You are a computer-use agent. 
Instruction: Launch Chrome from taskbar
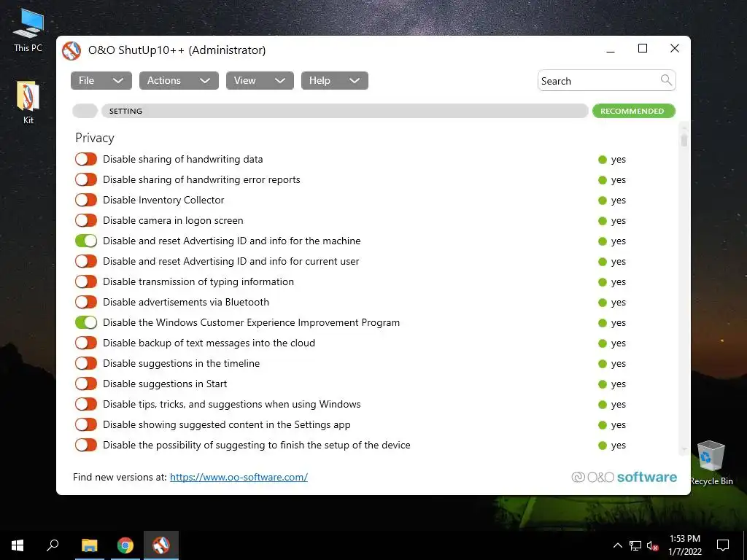click(x=125, y=545)
